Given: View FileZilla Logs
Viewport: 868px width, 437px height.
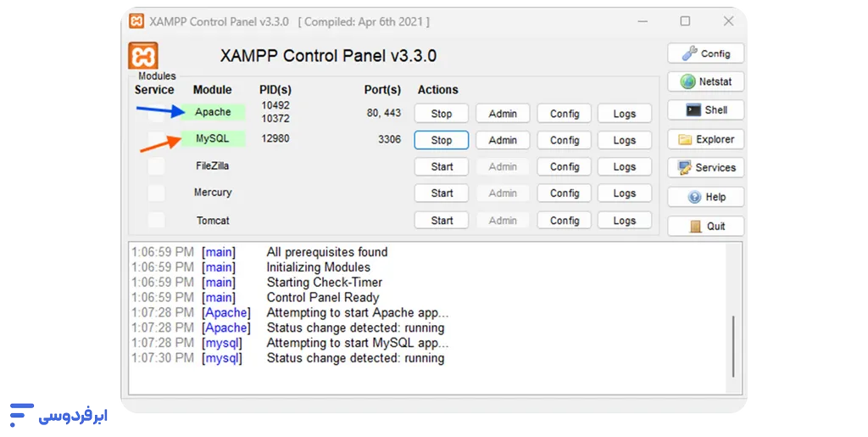Looking at the screenshot, I should click(x=625, y=166).
